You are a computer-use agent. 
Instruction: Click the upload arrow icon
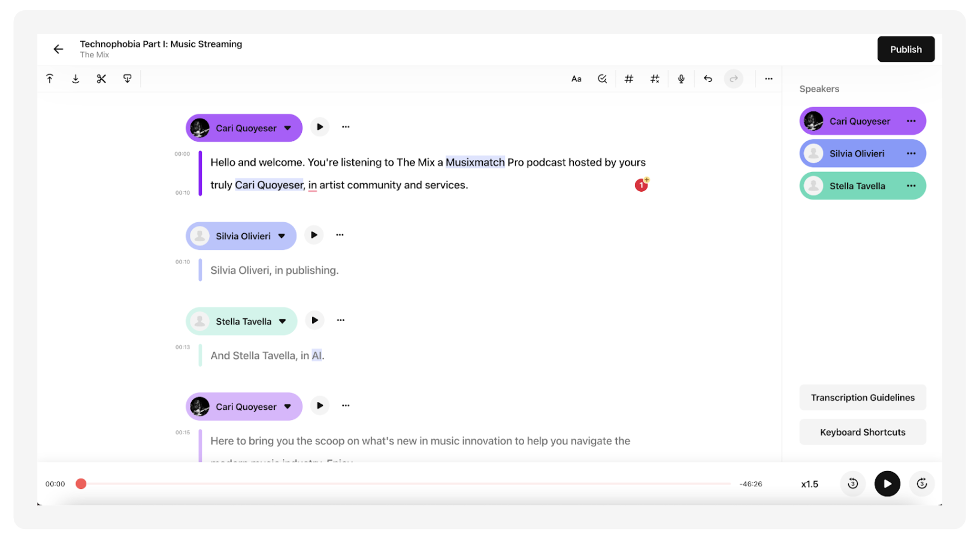click(50, 78)
